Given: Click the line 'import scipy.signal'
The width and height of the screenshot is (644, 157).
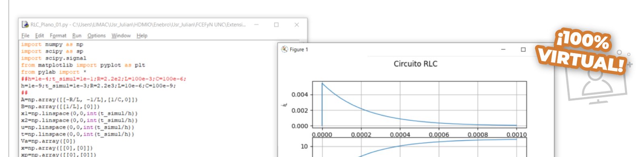Looking at the screenshot, I should [x=54, y=58].
